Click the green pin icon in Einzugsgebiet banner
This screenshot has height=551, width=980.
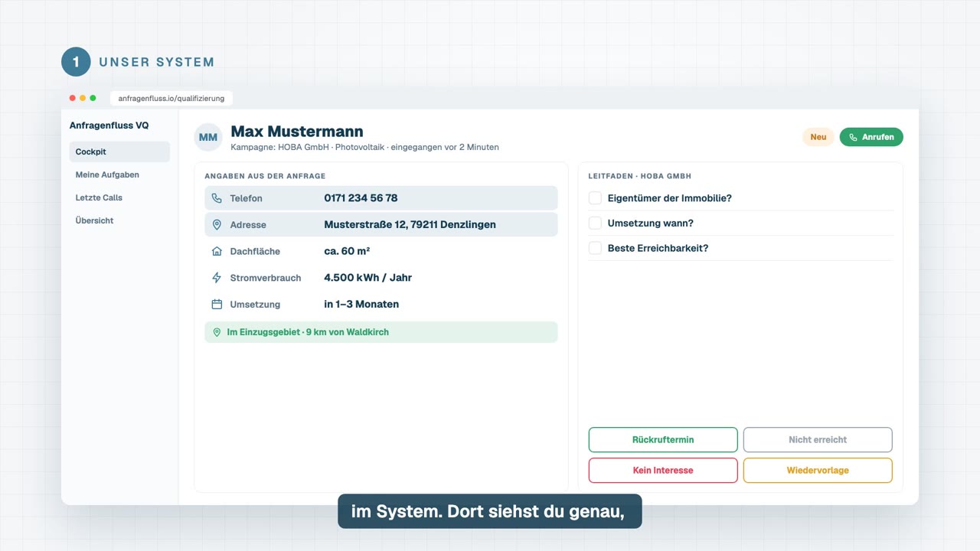217,332
